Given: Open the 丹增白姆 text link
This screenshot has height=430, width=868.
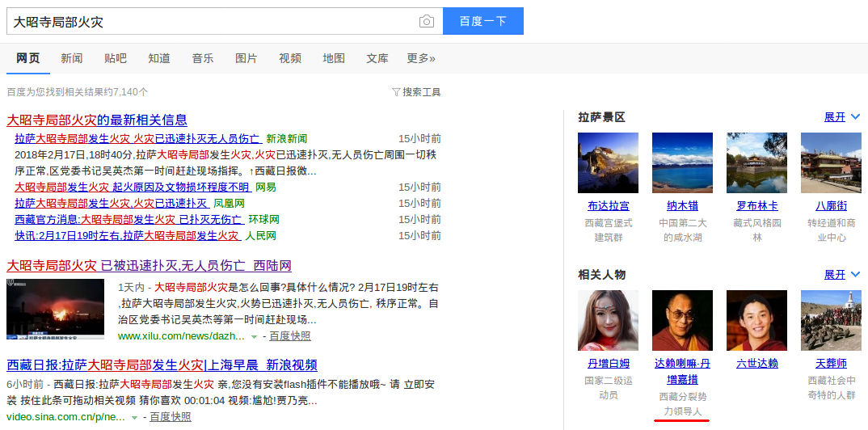Looking at the screenshot, I should 609,364.
